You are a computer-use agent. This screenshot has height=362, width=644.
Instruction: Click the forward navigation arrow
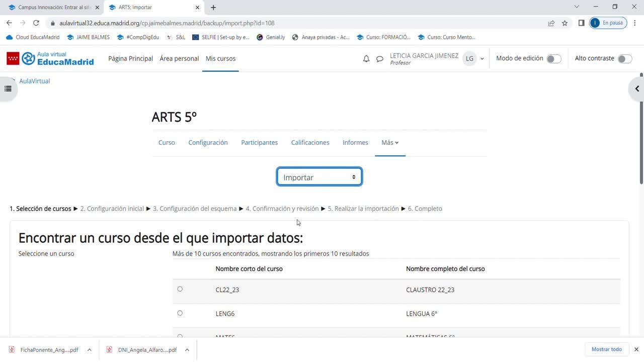(x=22, y=23)
